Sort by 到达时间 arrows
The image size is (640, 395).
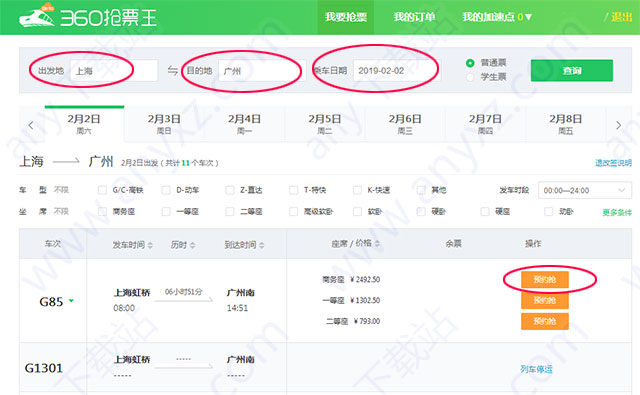click(262, 245)
